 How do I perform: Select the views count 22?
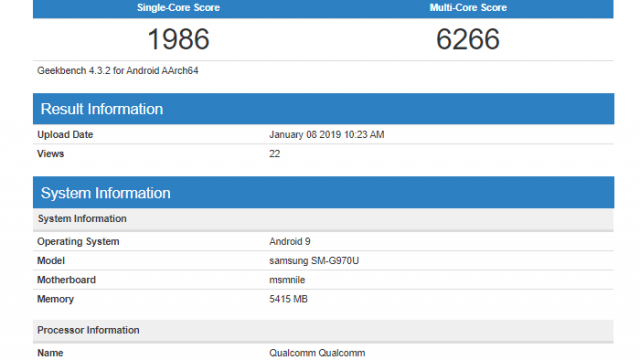275,154
